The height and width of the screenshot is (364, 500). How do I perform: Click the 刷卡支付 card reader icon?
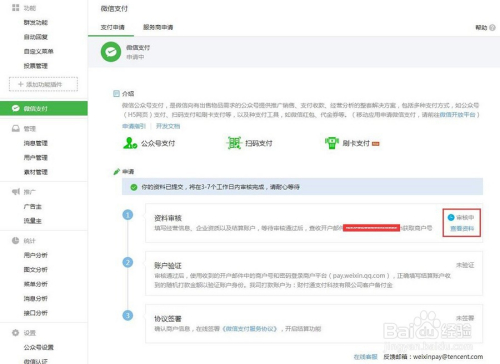coord(332,143)
